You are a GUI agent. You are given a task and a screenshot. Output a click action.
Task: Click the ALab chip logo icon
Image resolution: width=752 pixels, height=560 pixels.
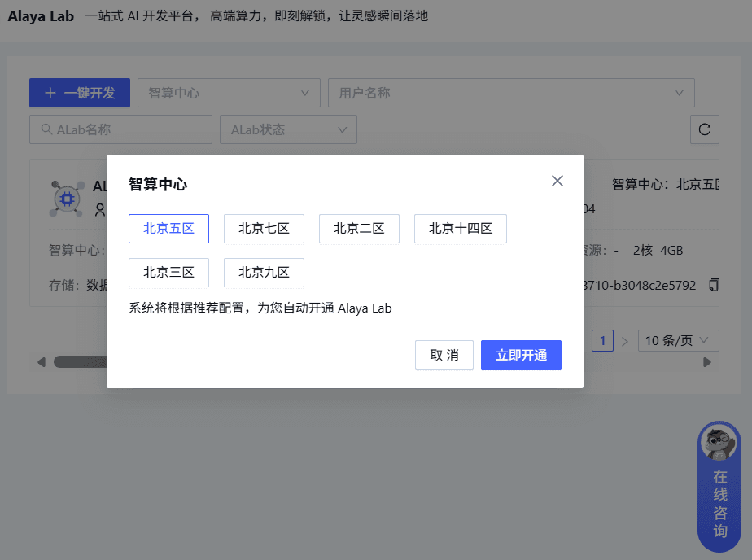click(x=67, y=199)
